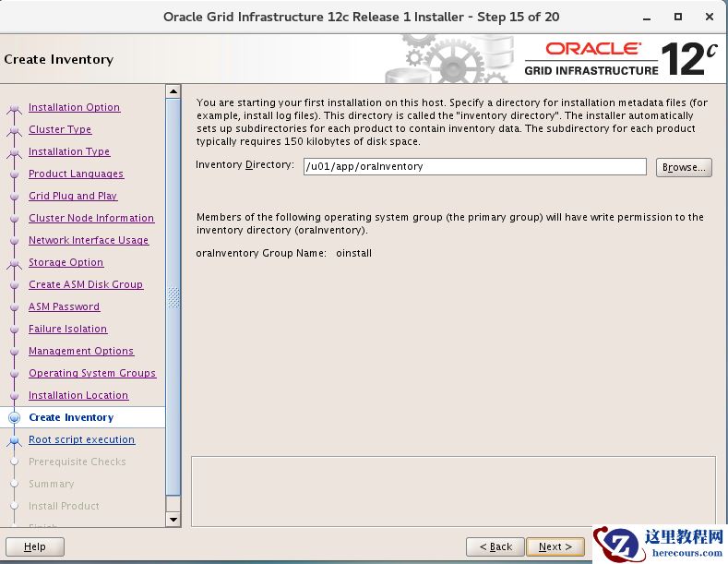Go to Management Options step
The width and height of the screenshot is (728, 564).
(81, 351)
